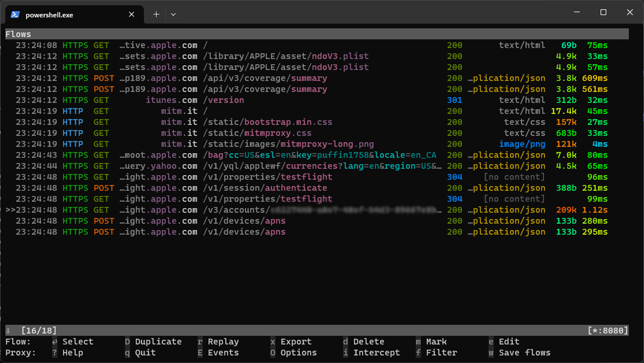
Task: Click the Export shortcut label
Action: [296, 342]
